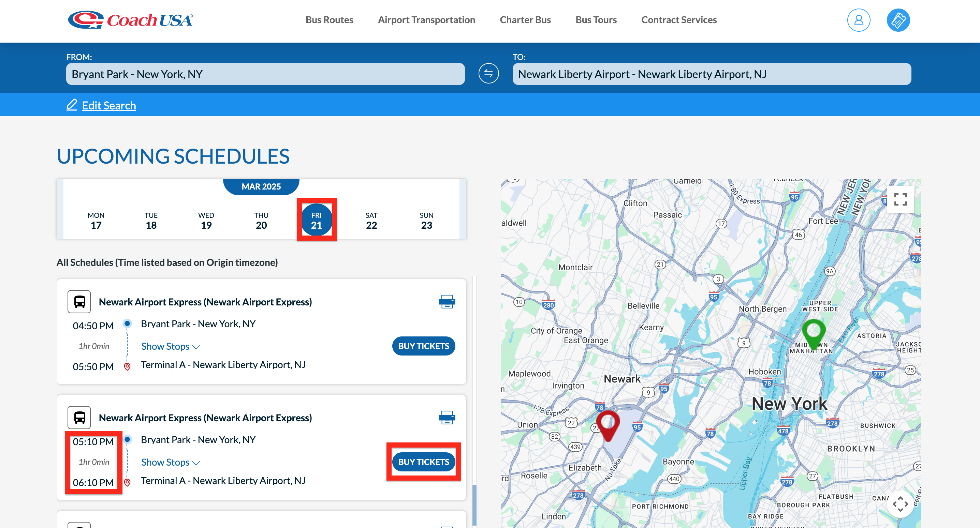The height and width of the screenshot is (528, 980).
Task: Open the user account profile icon
Action: (858, 20)
